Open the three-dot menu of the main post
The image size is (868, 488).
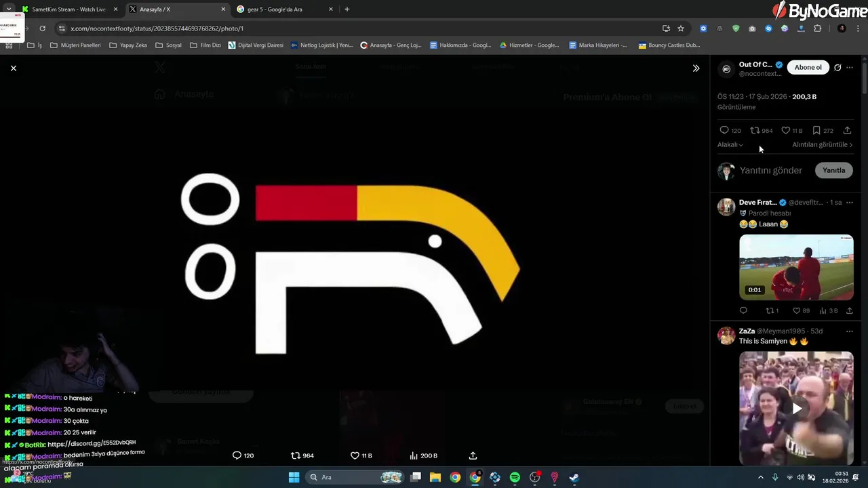850,67
